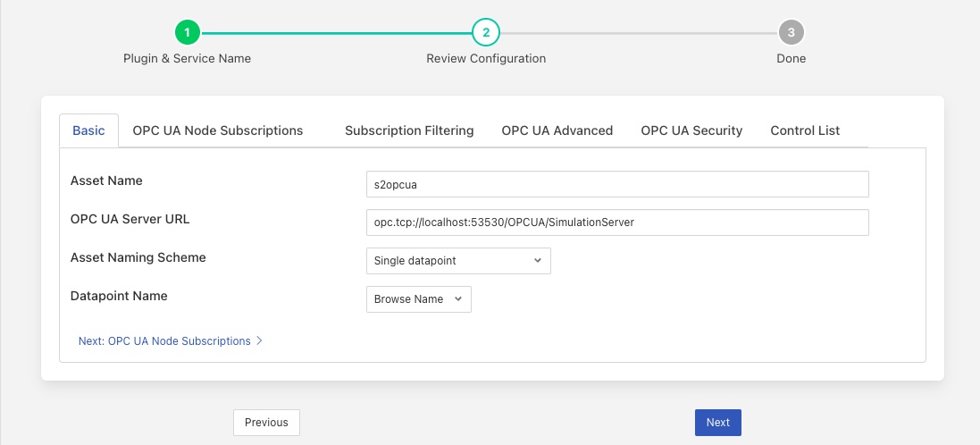Click the chevron arrow after Next: OPC UA Node Subscriptions
Viewport: 980px width, 445px height.
pyautogui.click(x=259, y=340)
